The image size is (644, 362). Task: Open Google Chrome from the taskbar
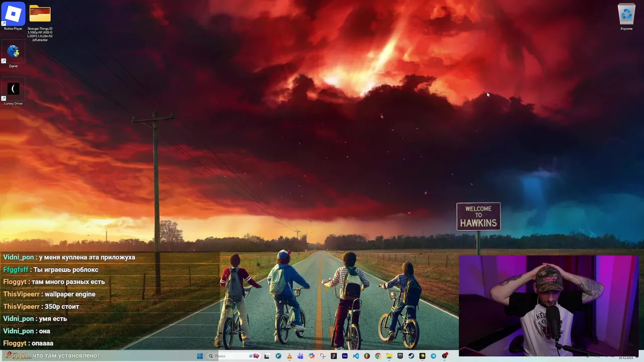[x=378, y=356]
